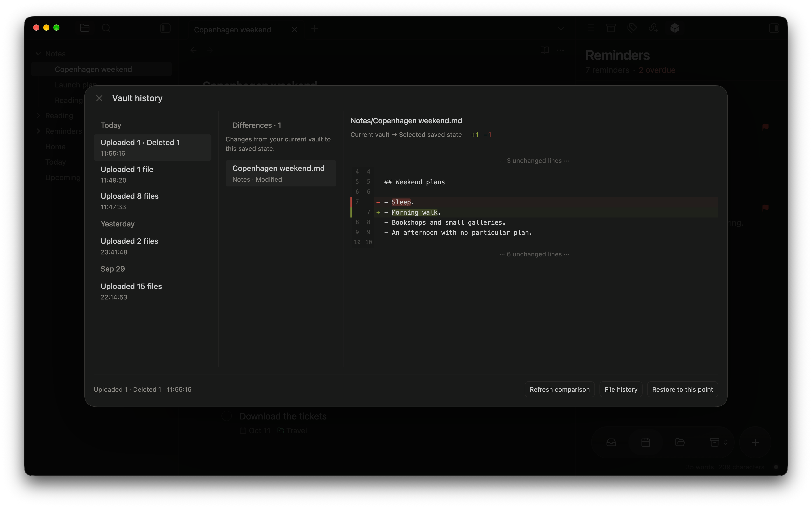
Task: Open the Upcoming item in sidebar
Action: [x=63, y=177]
